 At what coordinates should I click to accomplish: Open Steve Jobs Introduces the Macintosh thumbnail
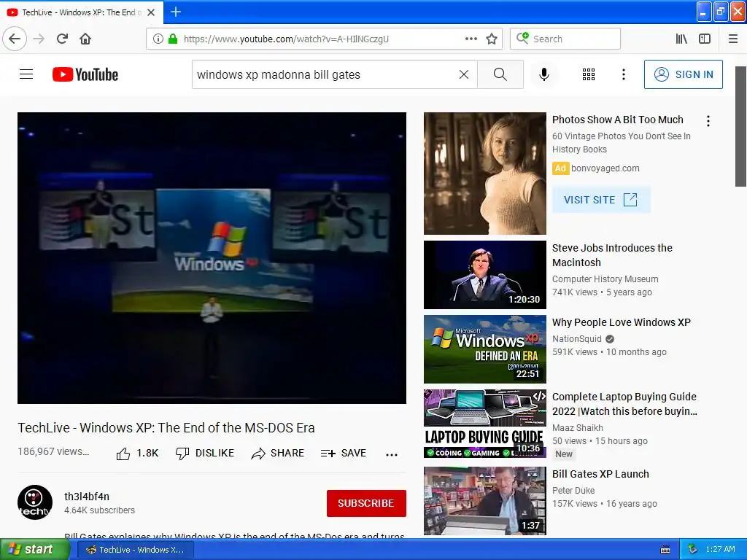pos(485,275)
